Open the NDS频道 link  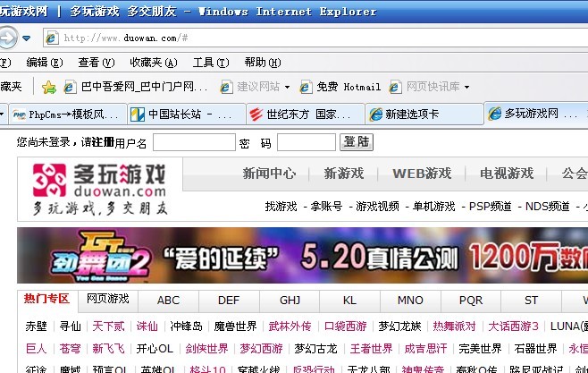(x=547, y=207)
